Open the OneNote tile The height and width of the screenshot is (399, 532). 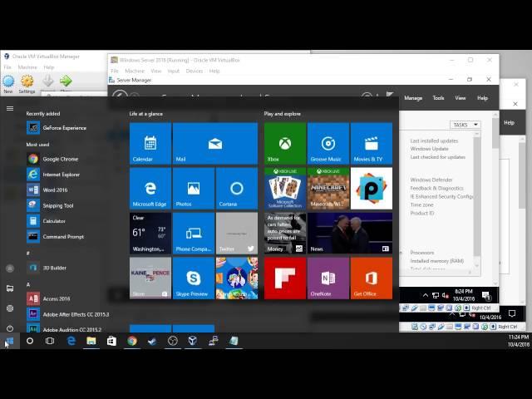pos(328,278)
